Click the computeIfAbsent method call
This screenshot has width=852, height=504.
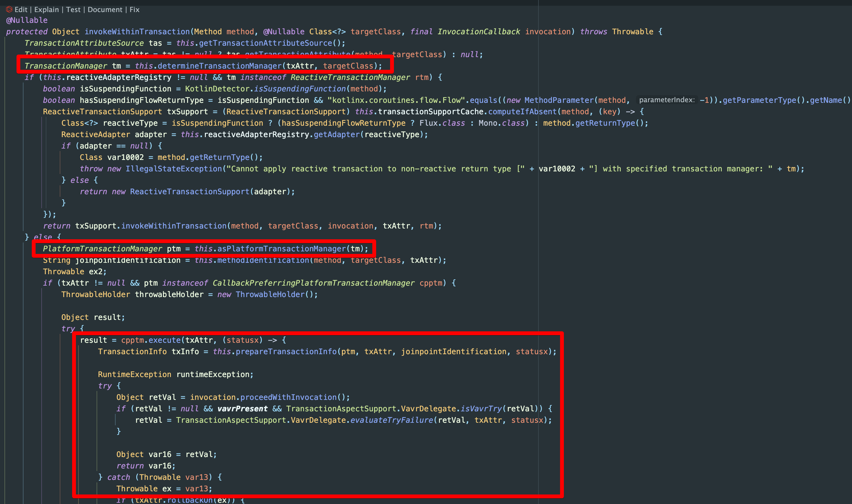pyautogui.click(x=522, y=112)
